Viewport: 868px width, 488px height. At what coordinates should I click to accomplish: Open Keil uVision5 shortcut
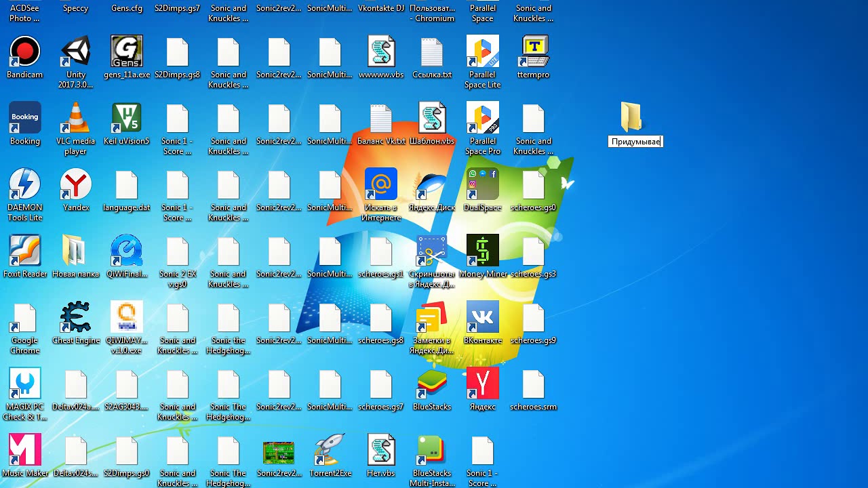127,119
